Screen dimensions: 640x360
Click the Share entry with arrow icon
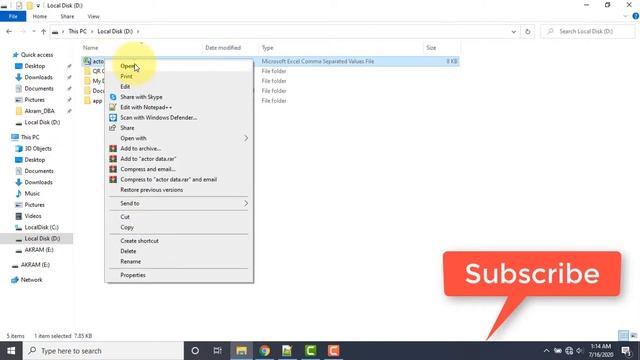pos(127,128)
